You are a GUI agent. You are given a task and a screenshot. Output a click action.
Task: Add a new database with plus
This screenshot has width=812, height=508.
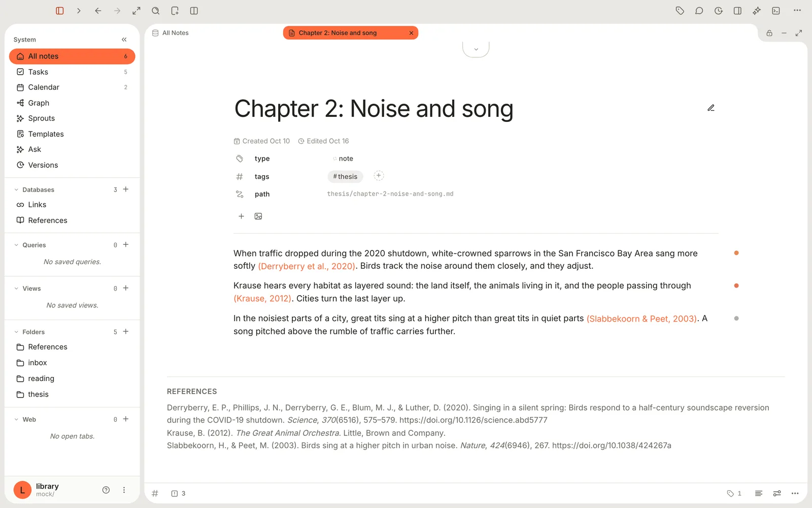point(126,189)
